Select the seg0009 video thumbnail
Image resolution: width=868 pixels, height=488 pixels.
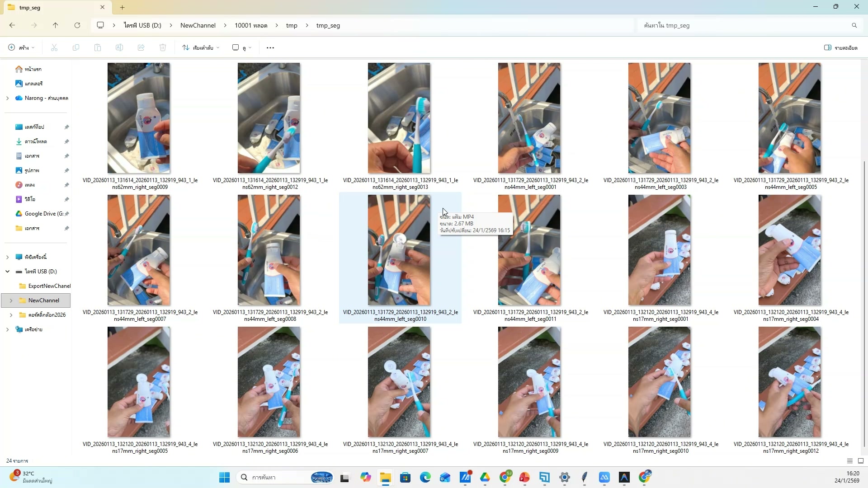click(x=139, y=118)
